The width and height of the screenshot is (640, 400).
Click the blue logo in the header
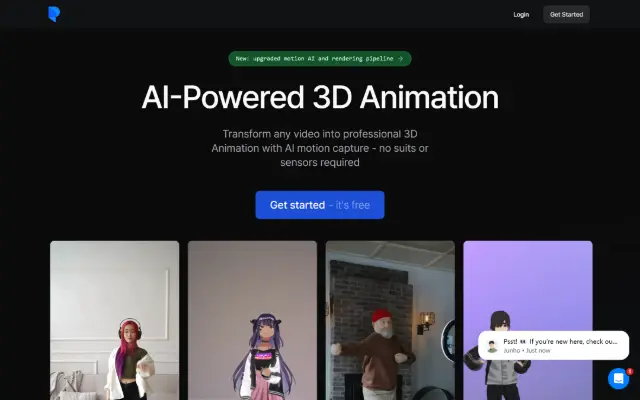point(54,14)
